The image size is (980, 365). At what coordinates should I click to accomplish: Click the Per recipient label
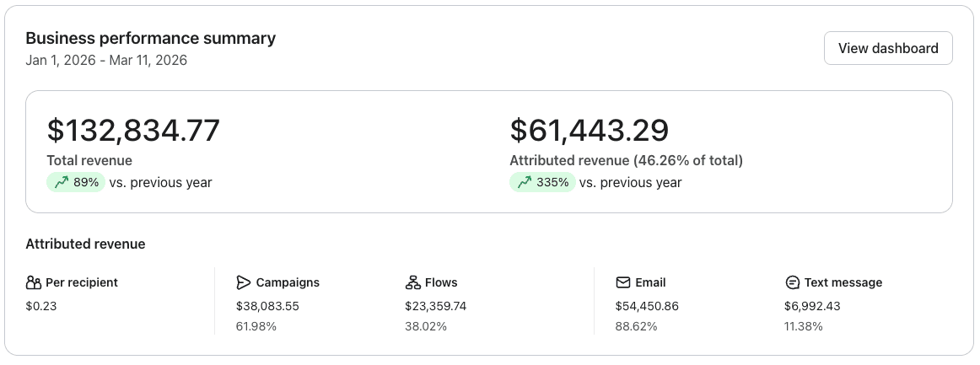coord(82,282)
